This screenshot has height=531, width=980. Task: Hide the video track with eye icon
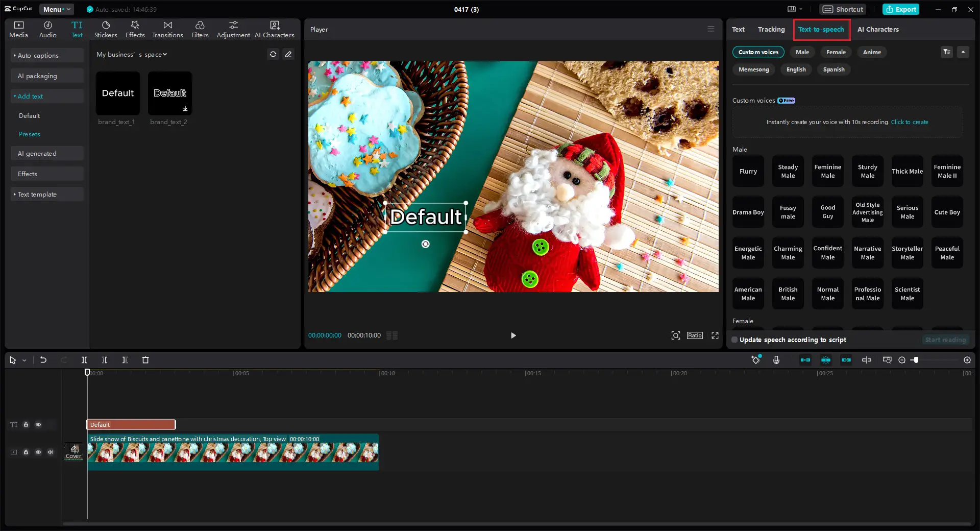tap(38, 452)
